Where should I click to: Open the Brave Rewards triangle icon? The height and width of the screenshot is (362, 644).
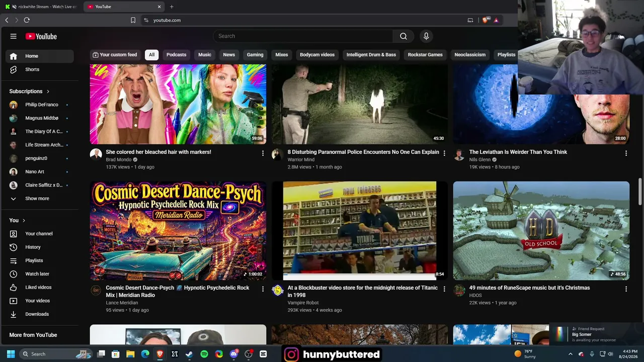coord(496,20)
